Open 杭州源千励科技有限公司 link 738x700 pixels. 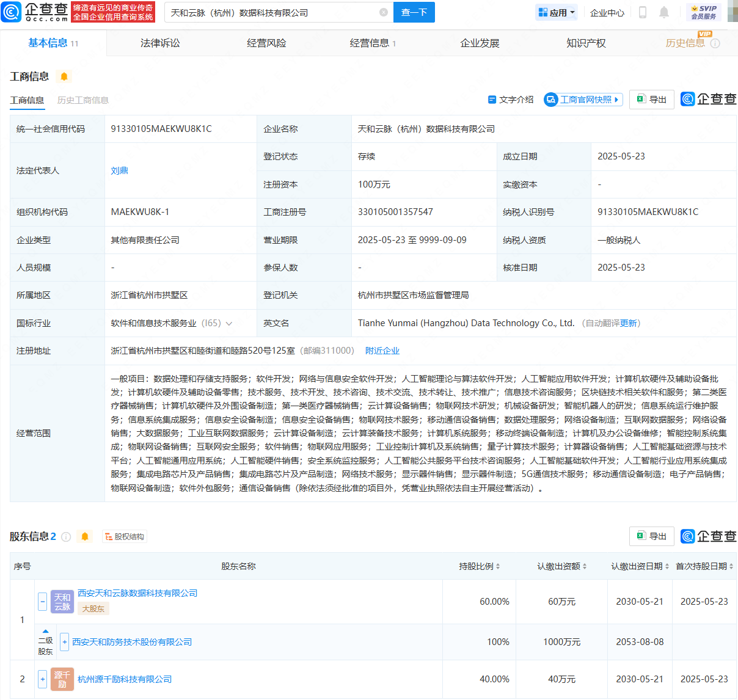[x=125, y=679]
